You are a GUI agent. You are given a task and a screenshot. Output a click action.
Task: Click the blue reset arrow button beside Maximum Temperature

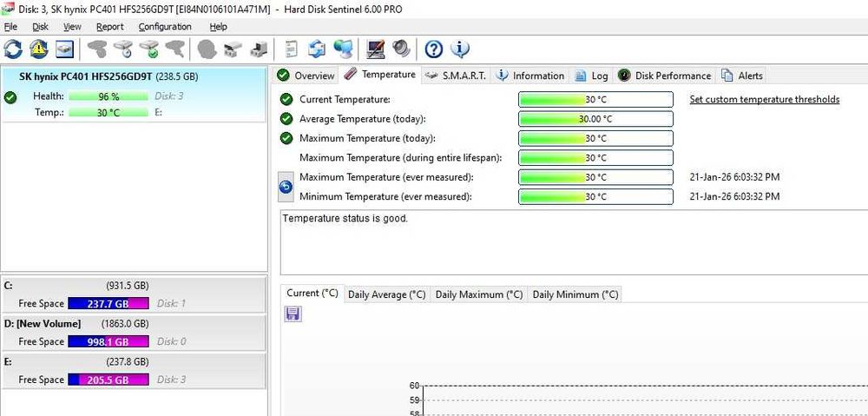click(286, 187)
